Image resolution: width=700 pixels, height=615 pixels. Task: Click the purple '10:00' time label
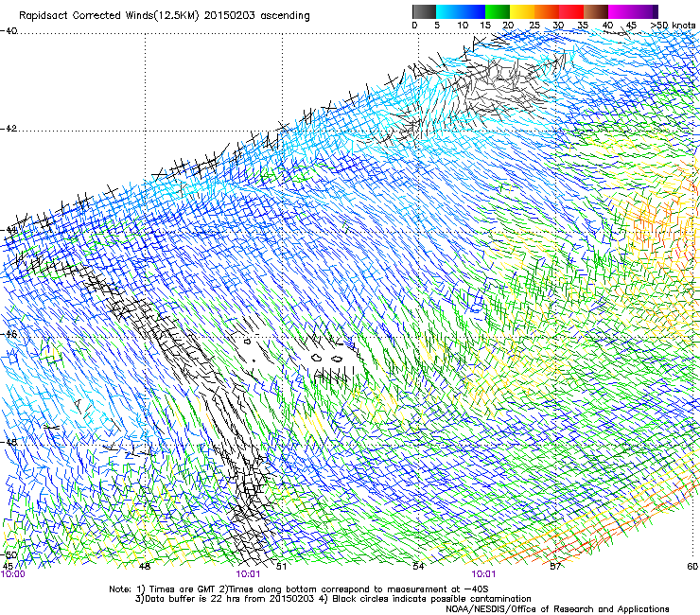[13, 574]
